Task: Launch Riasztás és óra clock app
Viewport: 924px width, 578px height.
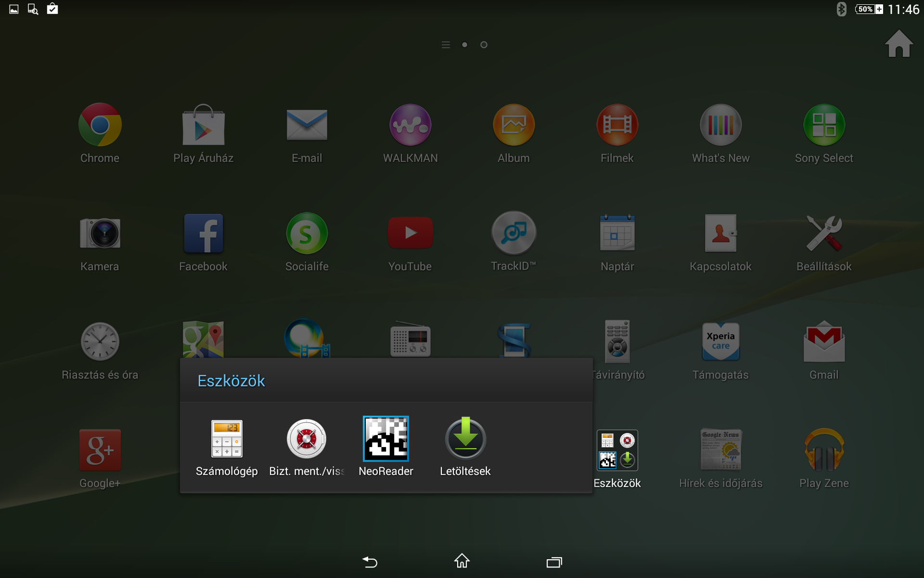Action: click(100, 342)
